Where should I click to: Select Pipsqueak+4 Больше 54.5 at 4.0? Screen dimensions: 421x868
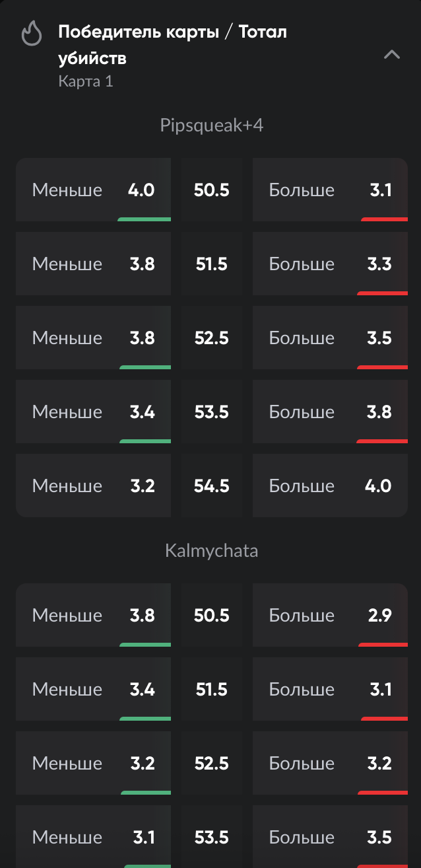[330, 486]
